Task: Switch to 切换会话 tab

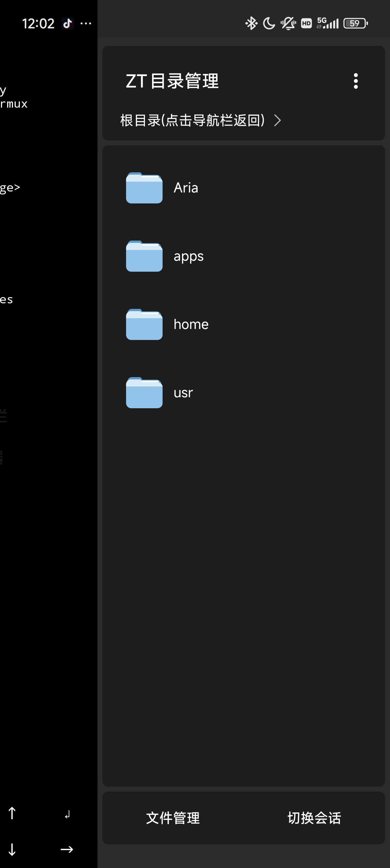Action: pyautogui.click(x=314, y=818)
